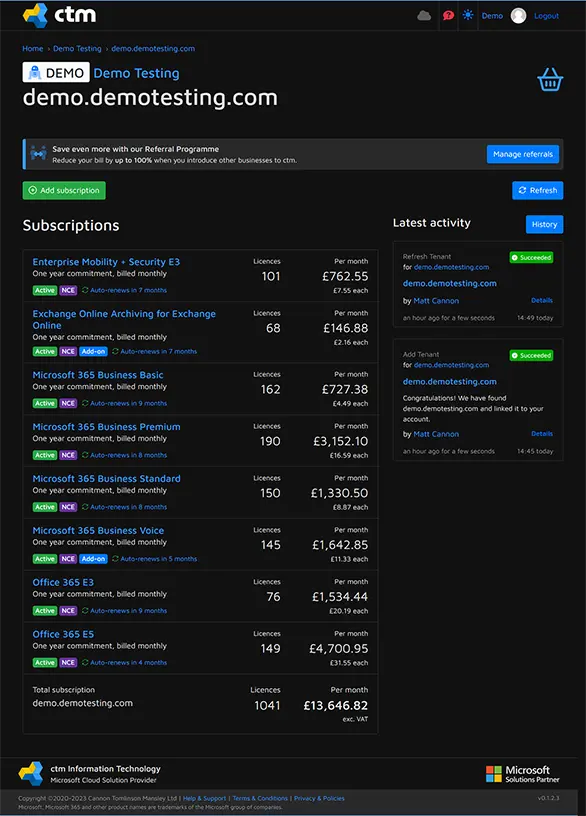This screenshot has width=586, height=816.
Task: Open Microsoft 365 Business Standard subscription
Action: tap(107, 478)
